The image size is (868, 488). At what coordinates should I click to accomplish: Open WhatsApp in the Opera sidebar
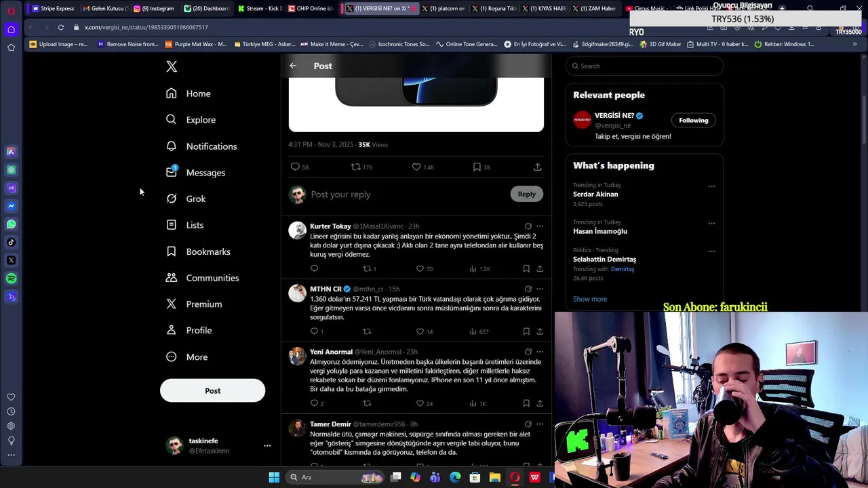11,224
